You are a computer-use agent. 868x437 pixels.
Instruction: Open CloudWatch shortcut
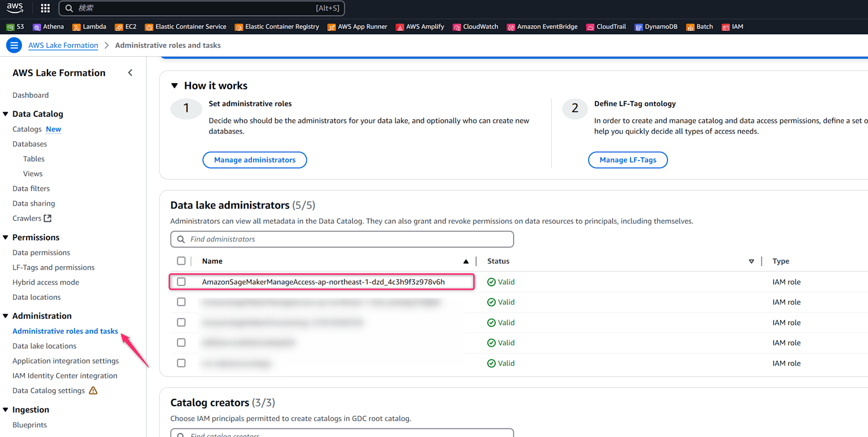tap(476, 27)
